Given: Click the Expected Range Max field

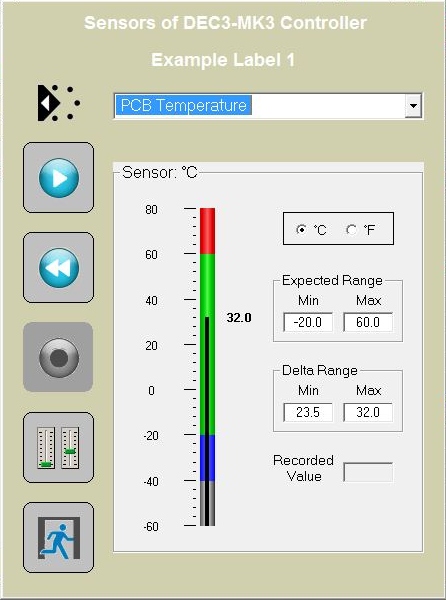Looking at the screenshot, I should click(x=368, y=322).
